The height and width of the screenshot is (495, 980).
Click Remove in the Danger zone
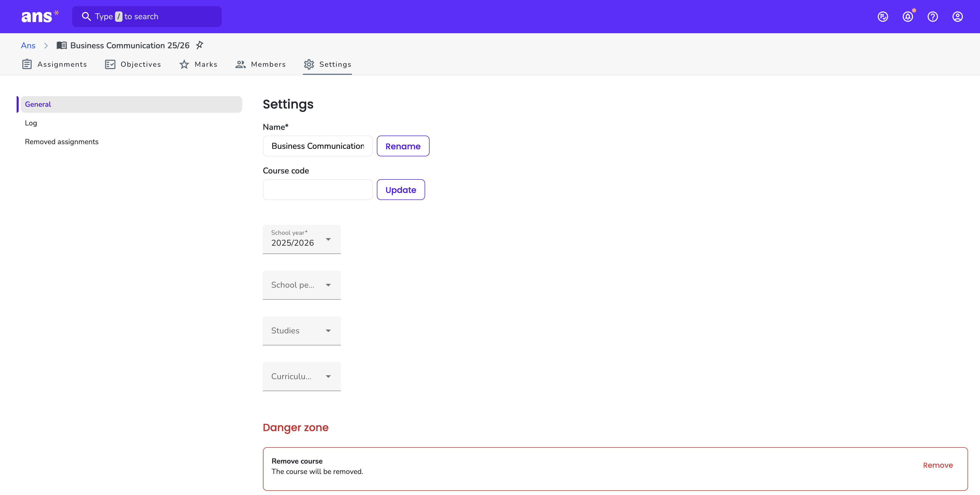point(938,465)
